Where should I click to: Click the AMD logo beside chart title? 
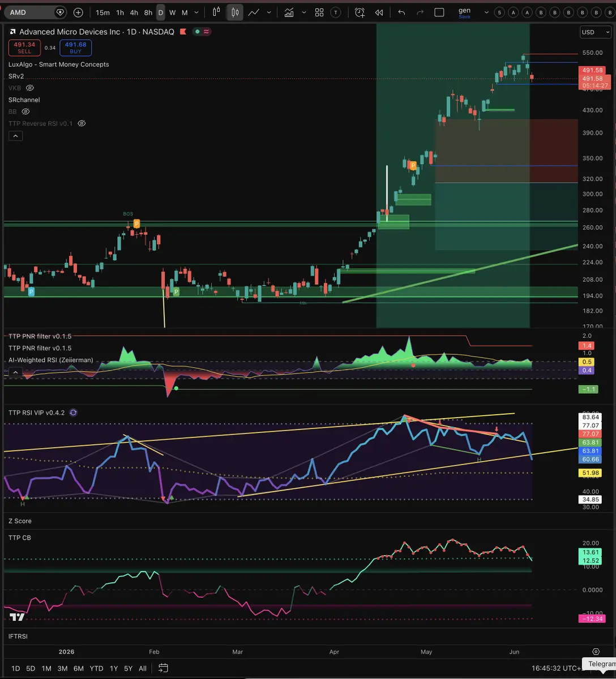click(x=12, y=32)
